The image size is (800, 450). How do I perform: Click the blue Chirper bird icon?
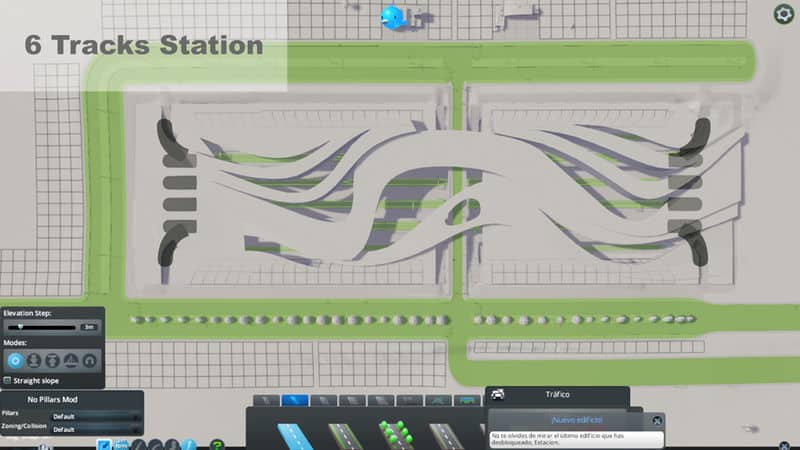[394, 17]
